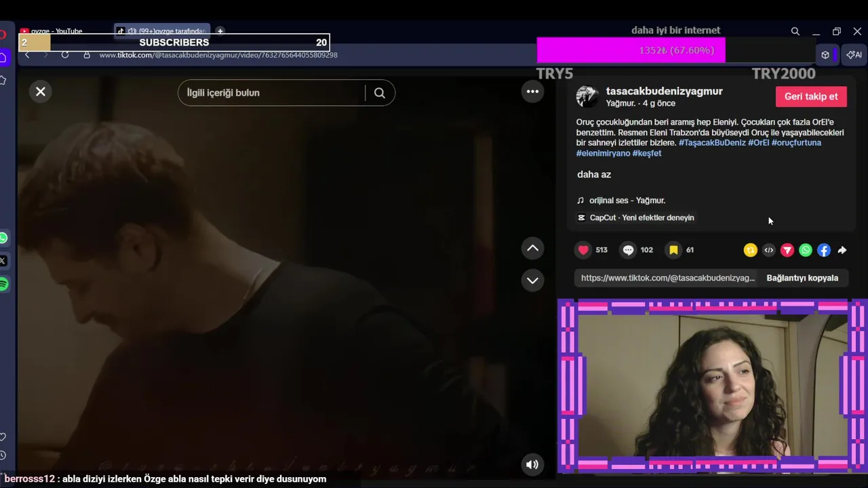
Task: Share to WhatsApp via the green icon
Action: click(x=805, y=250)
